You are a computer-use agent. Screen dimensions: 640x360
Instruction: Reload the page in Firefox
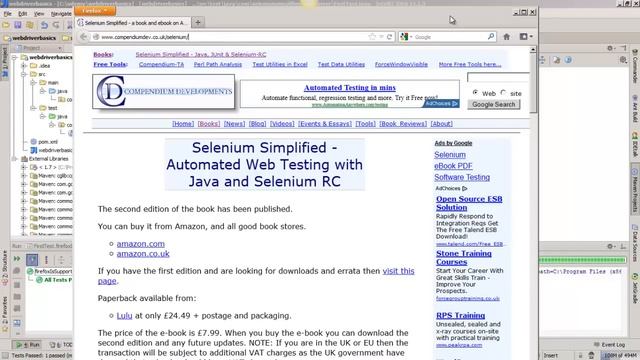389,37
